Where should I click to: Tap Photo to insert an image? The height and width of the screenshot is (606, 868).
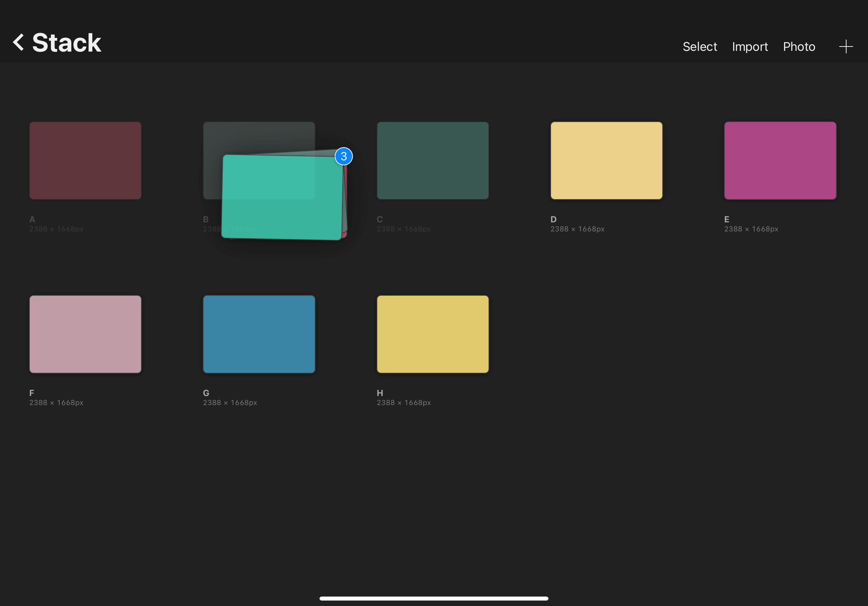[x=799, y=46]
